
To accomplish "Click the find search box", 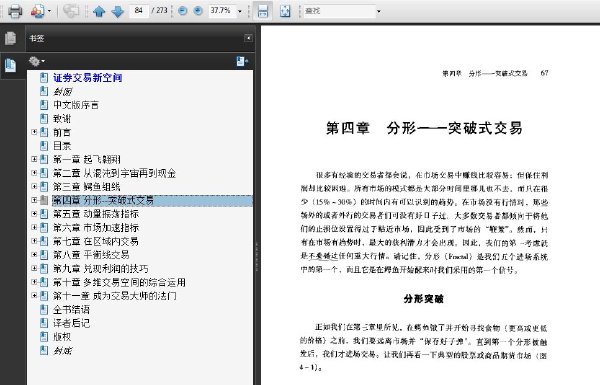I will [x=339, y=11].
